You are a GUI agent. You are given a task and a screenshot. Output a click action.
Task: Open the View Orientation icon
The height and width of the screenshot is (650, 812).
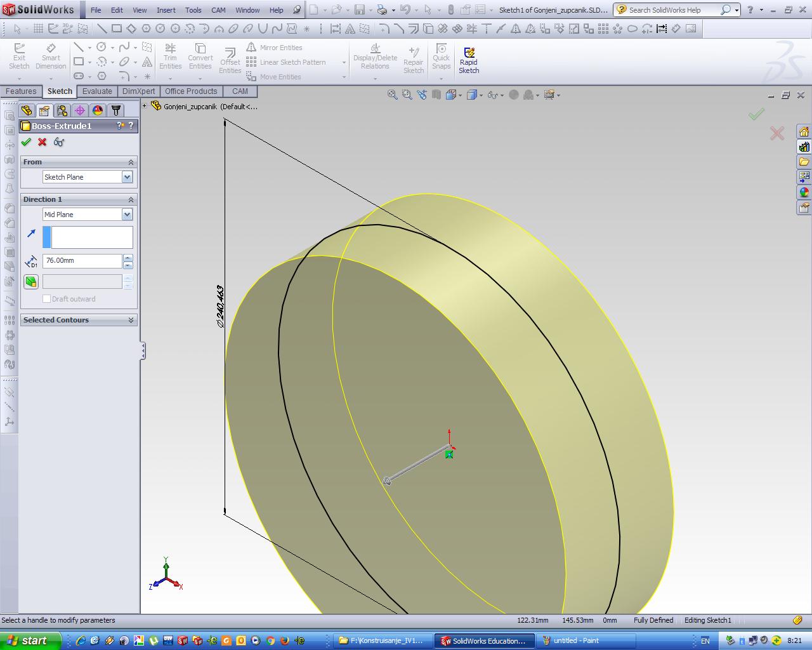pos(450,95)
